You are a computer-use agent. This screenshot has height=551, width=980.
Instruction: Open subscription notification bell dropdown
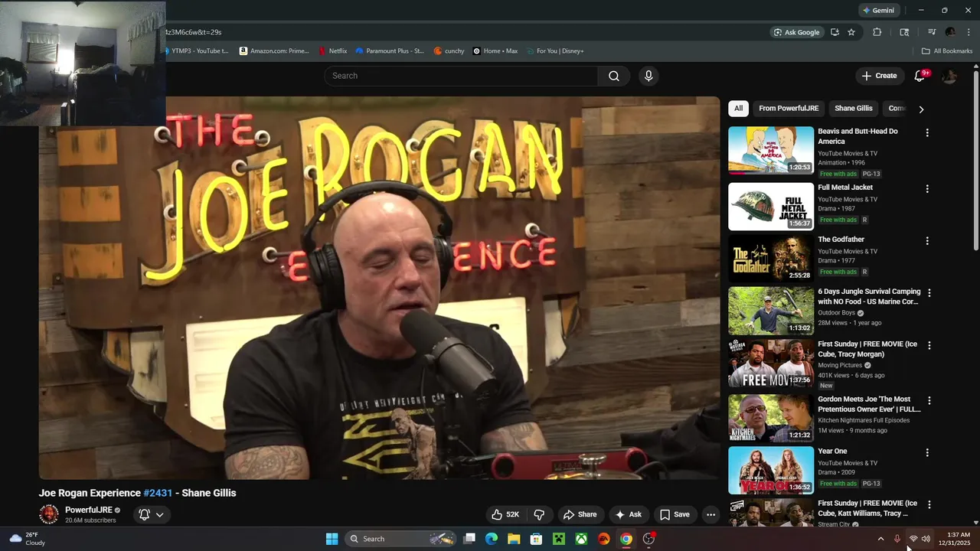point(152,514)
